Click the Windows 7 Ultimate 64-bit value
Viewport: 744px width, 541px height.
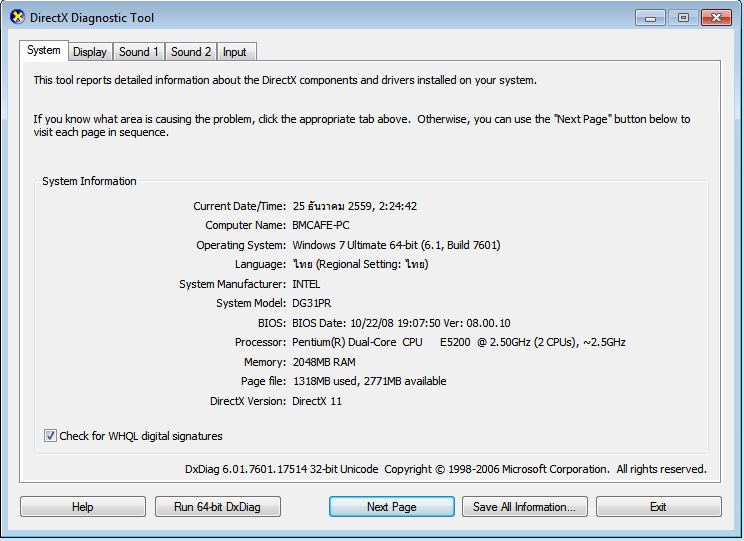(396, 245)
